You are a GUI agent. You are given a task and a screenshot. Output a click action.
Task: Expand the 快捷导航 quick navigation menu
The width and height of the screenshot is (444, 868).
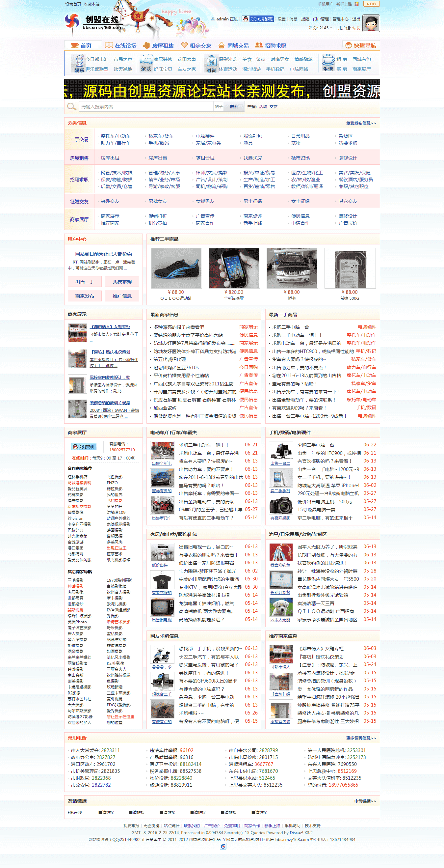point(361,45)
